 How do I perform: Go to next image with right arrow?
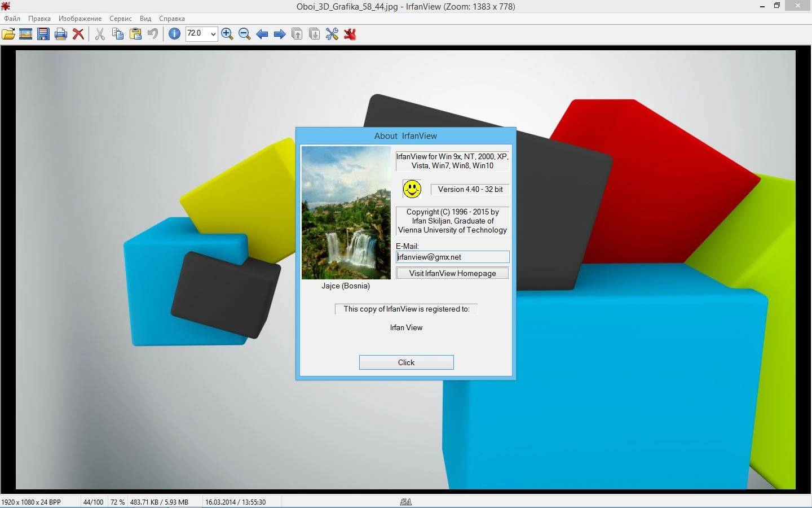tap(280, 34)
